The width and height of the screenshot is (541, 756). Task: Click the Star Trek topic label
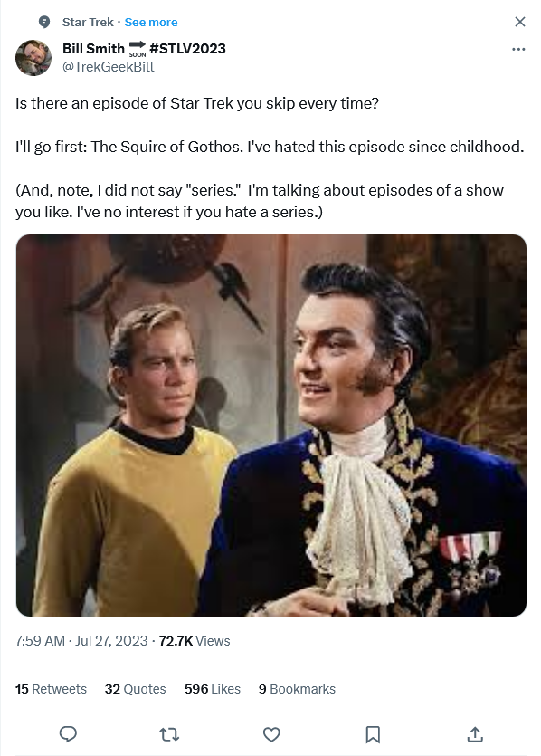pos(88,22)
